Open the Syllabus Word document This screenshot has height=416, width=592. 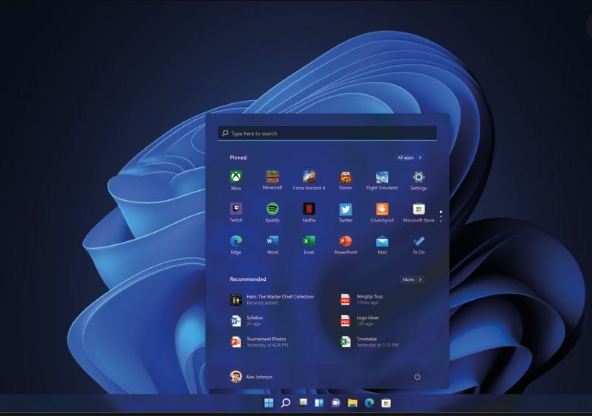[246, 320]
